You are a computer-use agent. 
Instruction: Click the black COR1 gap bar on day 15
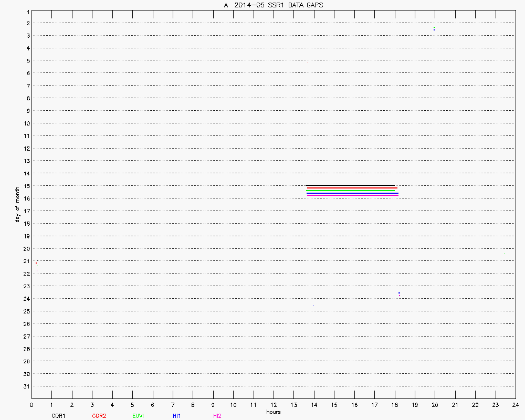(350, 185)
